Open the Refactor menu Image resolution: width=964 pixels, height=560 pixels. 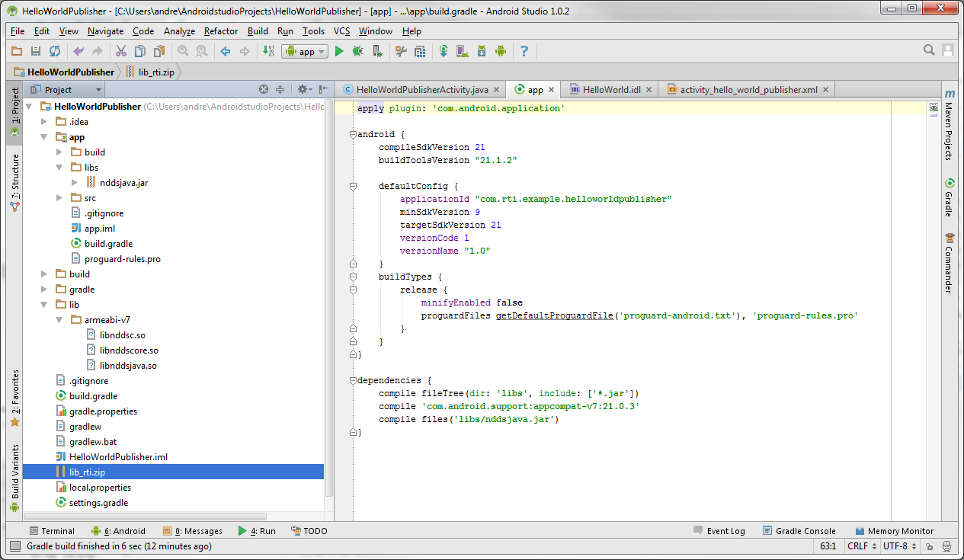pos(221,31)
